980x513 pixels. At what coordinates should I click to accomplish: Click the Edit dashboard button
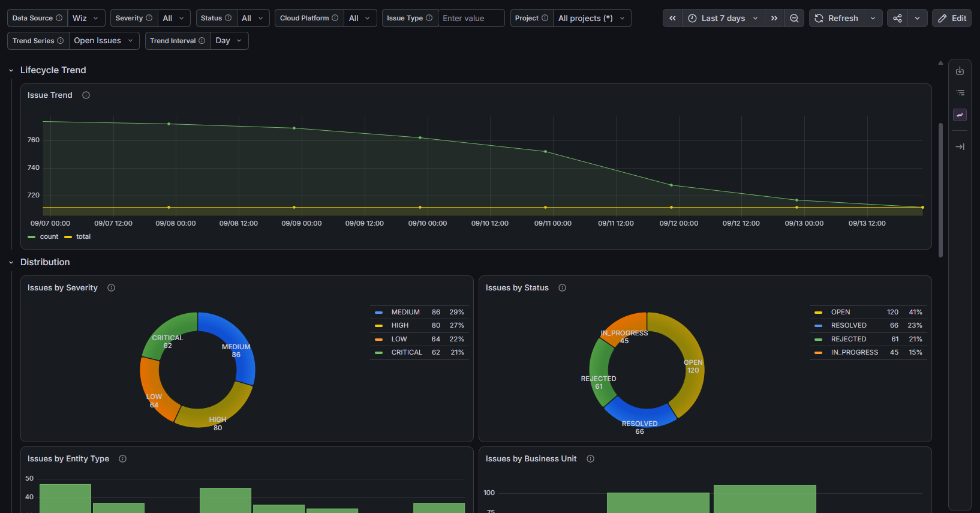click(x=952, y=18)
